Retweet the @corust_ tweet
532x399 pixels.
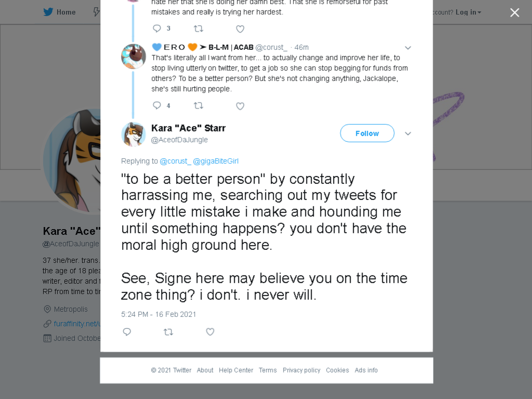198,106
